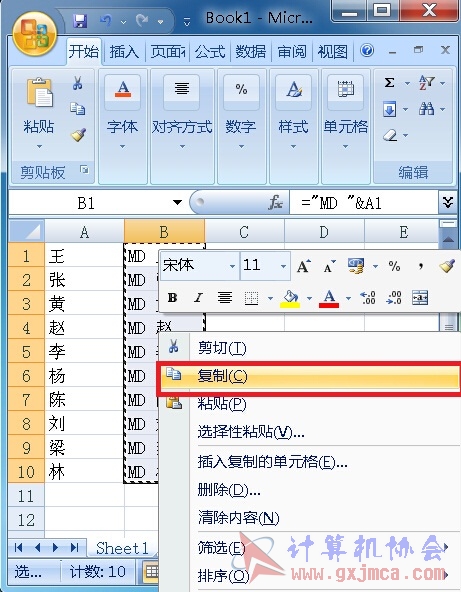Click the Office Button orb

pyautogui.click(x=35, y=34)
